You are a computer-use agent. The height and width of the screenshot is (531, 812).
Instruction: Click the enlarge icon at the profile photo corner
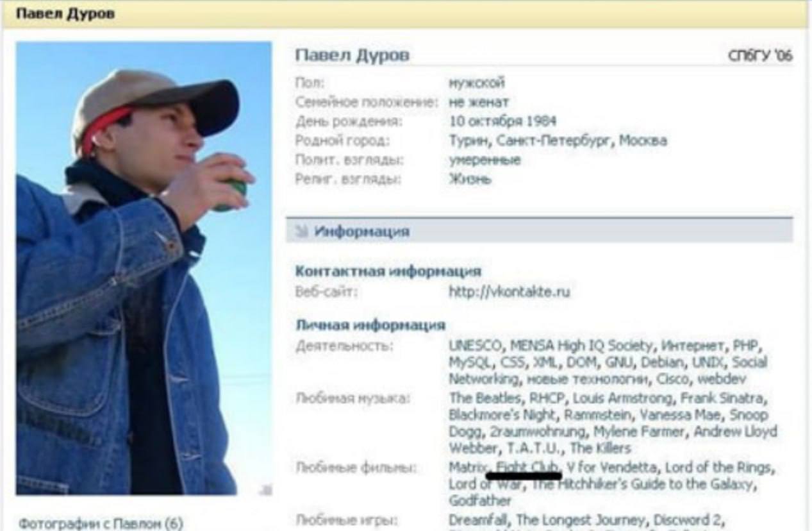click(264, 490)
